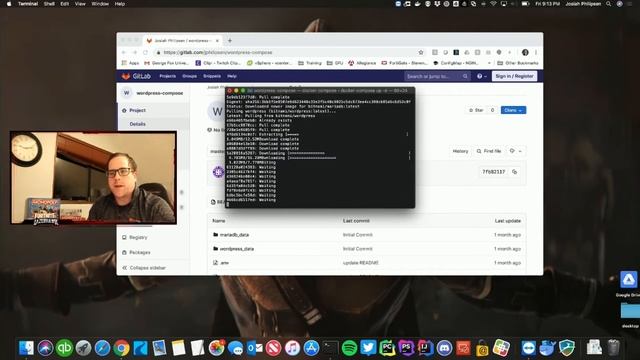
Task: Open the App Store in dock
Action: pyautogui.click(x=311, y=348)
